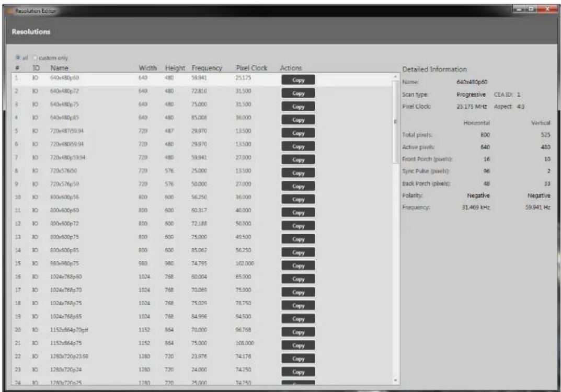Maximize the Resolution Editor window
Screen dimensions: 561x392
(530, 8)
